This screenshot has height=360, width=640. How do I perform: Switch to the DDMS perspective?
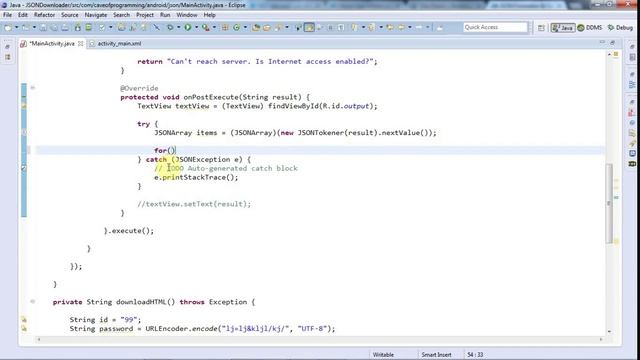coord(590,28)
